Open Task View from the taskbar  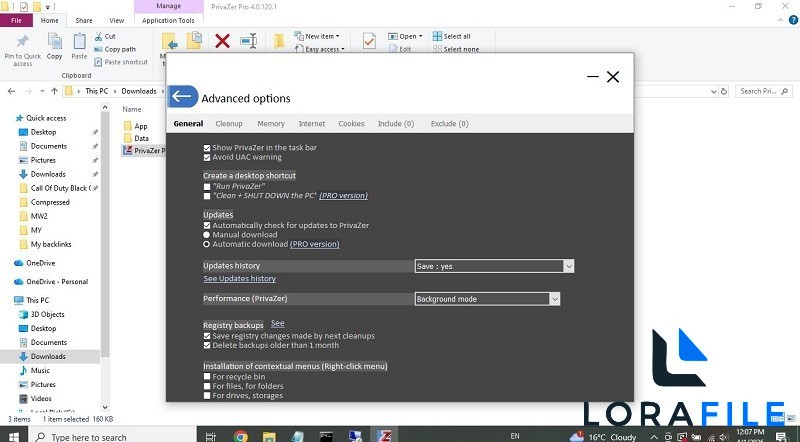(x=210, y=436)
